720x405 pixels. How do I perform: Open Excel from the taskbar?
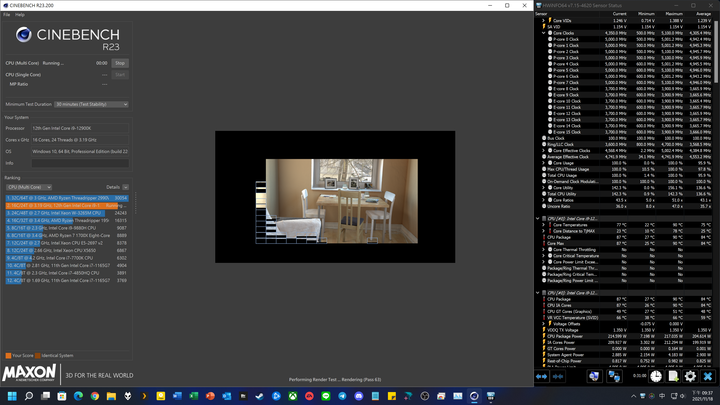click(x=194, y=396)
